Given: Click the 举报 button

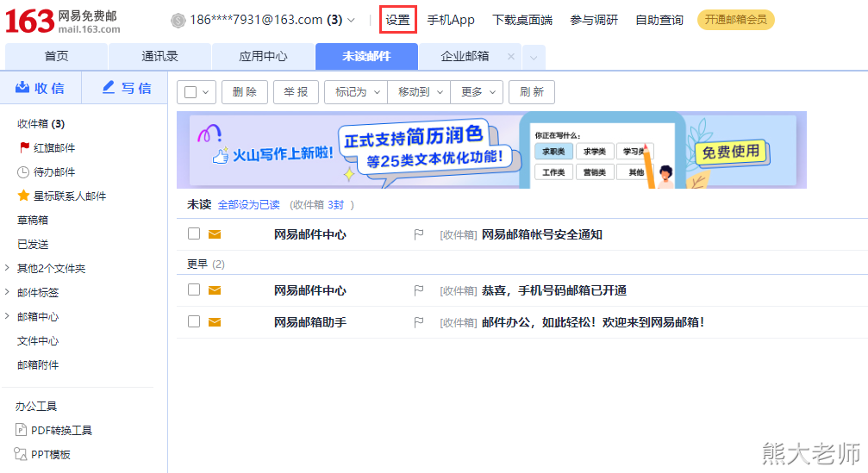Looking at the screenshot, I should coord(296,92).
